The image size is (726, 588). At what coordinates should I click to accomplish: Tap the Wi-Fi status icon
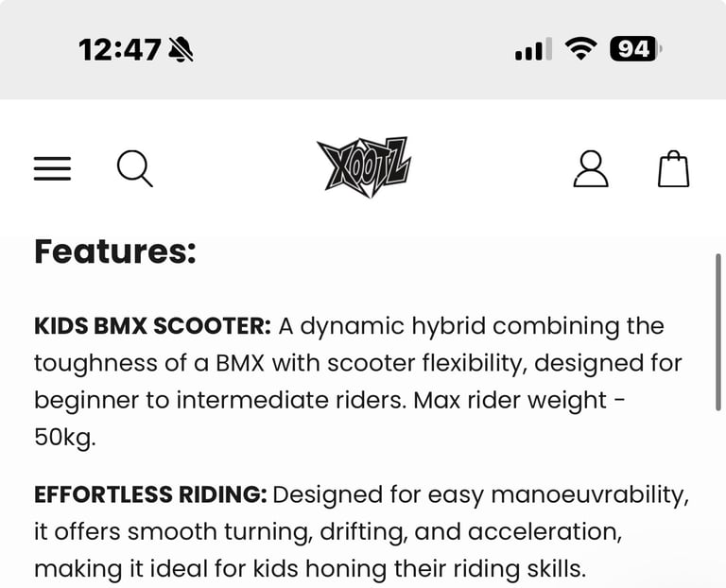click(x=581, y=48)
